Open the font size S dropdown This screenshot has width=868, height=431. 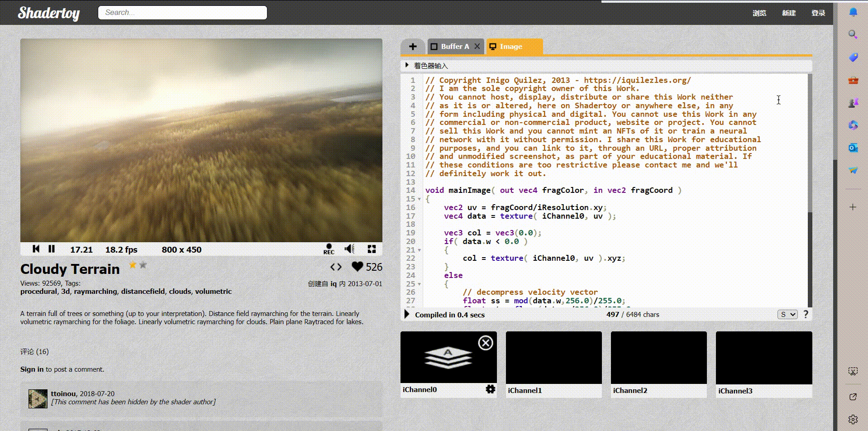[x=787, y=314]
